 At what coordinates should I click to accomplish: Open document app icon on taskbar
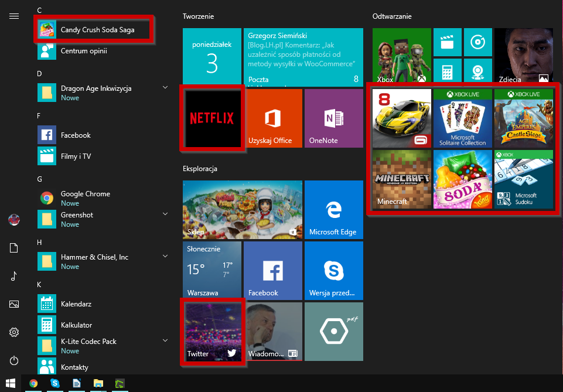[77, 383]
